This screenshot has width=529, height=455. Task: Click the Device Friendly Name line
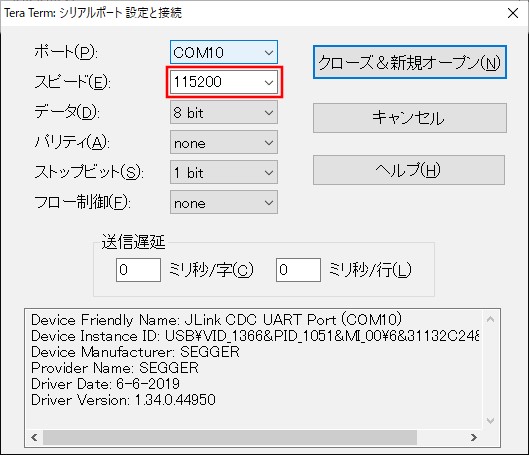pos(216,320)
